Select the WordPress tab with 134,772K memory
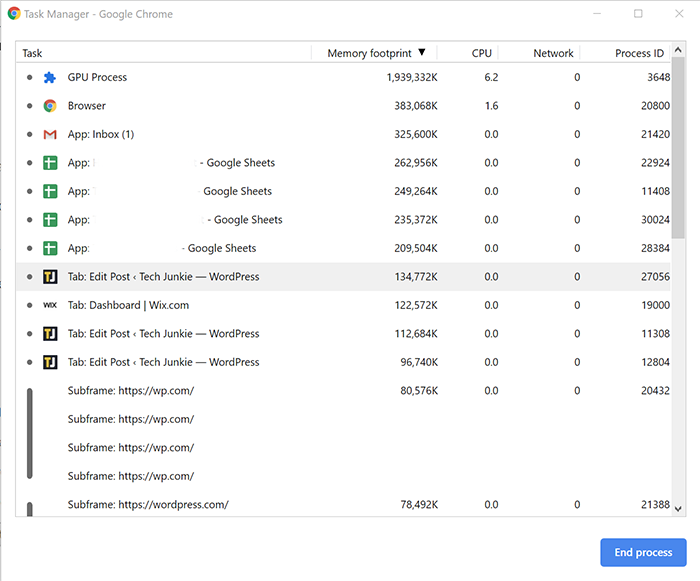The width and height of the screenshot is (700, 581). (343, 277)
